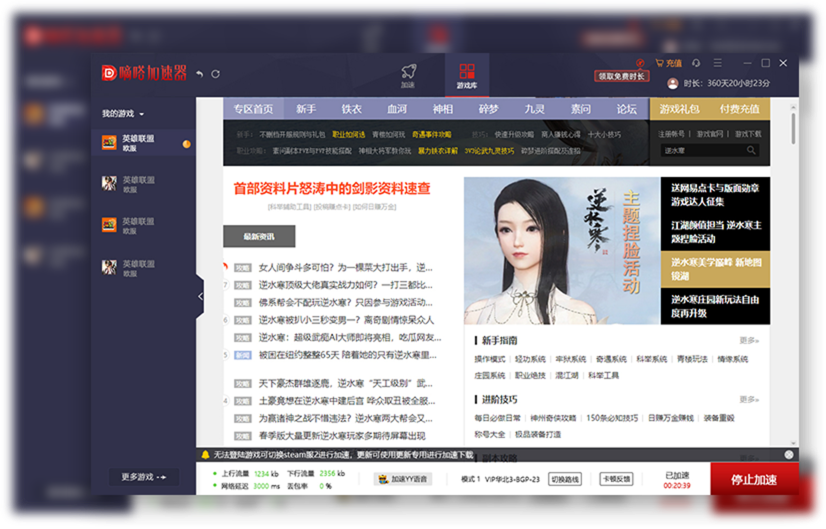
Task: Switch to the 血河 tab
Action: point(397,109)
